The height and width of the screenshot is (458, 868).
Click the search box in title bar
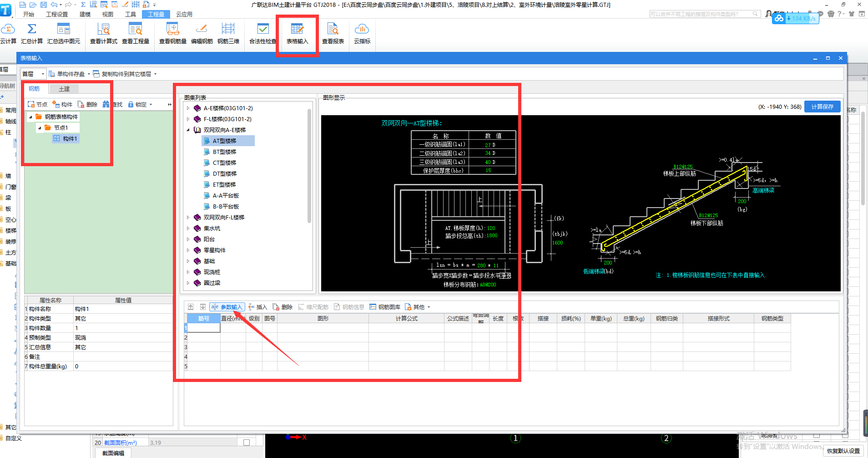(705, 14)
